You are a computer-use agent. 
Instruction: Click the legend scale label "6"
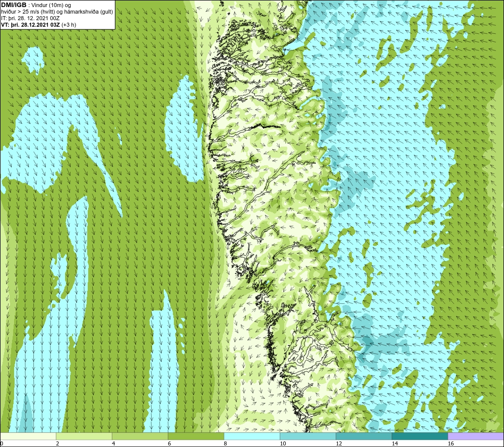[x=169, y=443]
